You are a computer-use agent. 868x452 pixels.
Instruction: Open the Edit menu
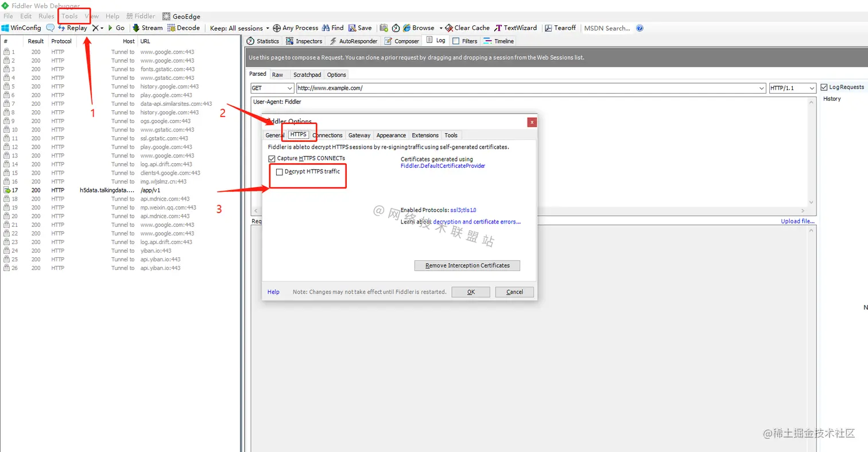click(x=26, y=17)
